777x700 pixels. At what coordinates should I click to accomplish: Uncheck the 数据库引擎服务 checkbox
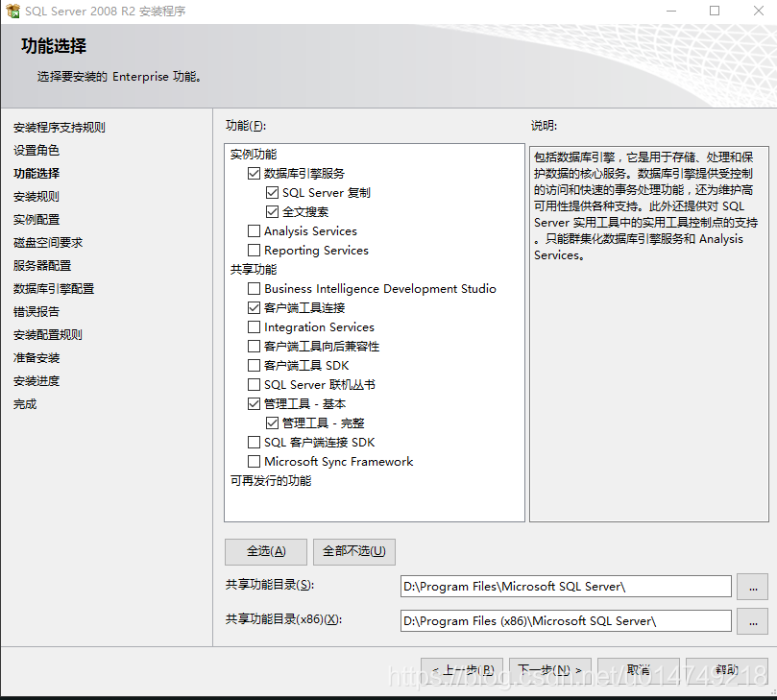tap(254, 174)
